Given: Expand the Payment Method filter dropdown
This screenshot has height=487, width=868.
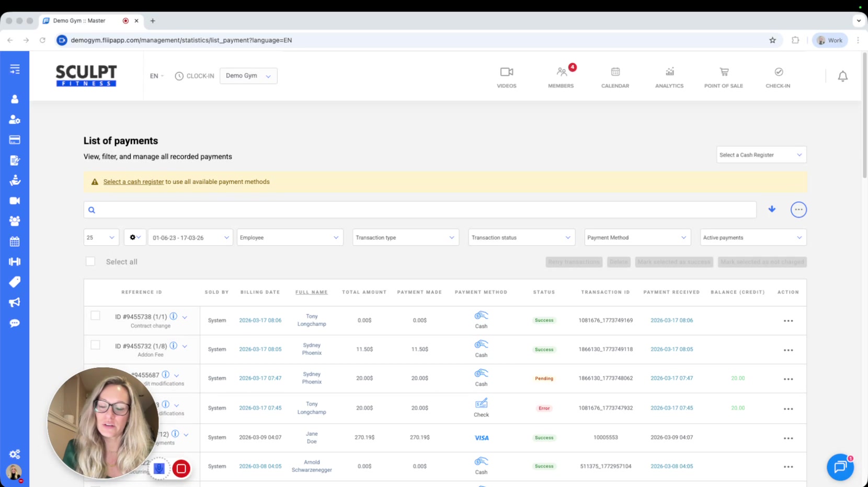Looking at the screenshot, I should pyautogui.click(x=637, y=237).
